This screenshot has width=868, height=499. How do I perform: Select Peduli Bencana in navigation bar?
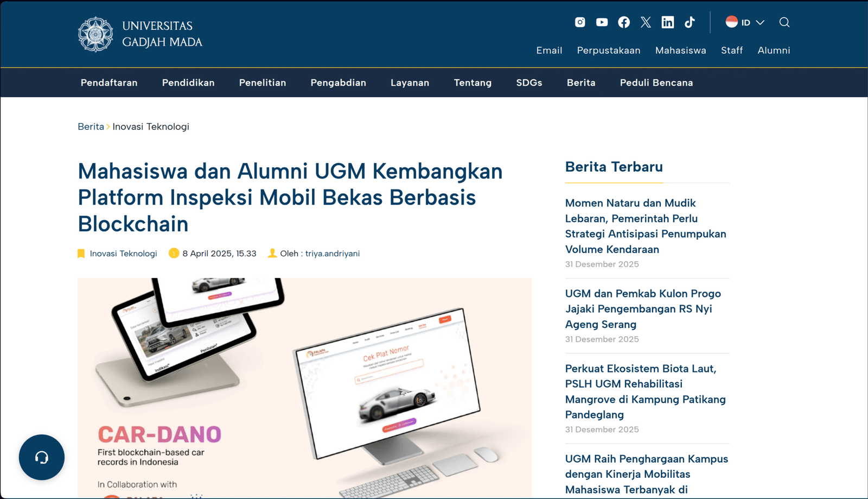656,83
